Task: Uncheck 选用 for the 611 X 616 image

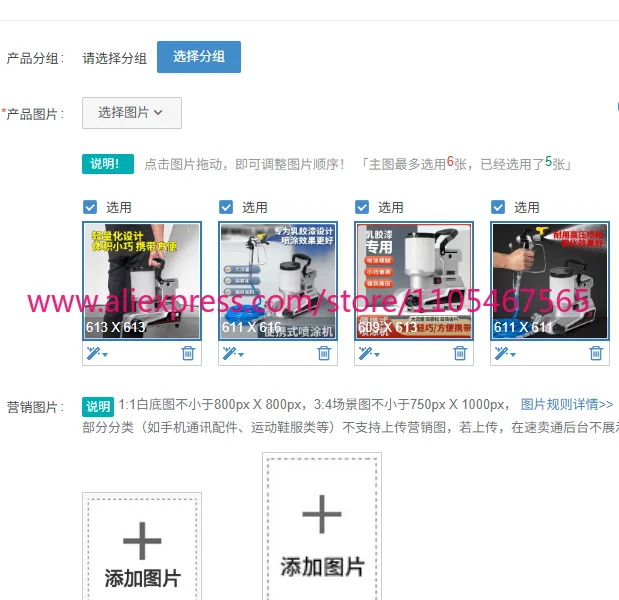Action: 226,207
